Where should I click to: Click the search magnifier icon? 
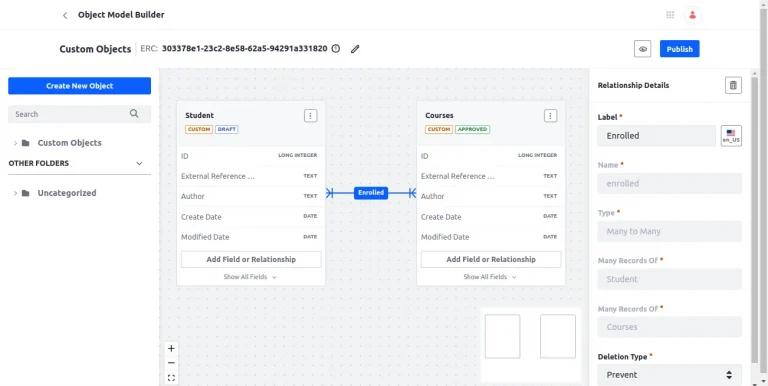[134, 114]
